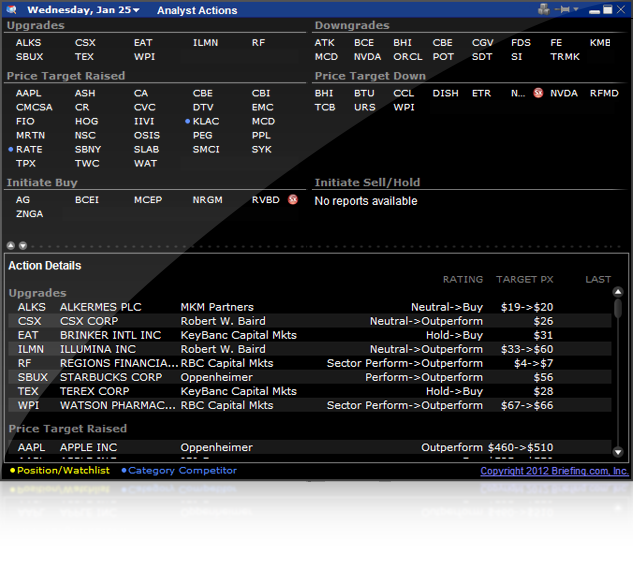Select POT under Downgrades
The width and height of the screenshot is (633, 569).
pos(443,57)
